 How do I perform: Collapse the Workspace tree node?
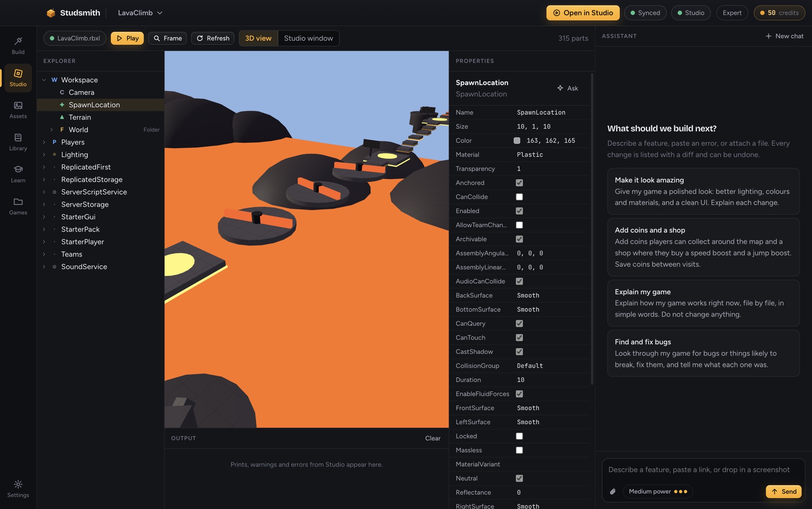point(44,80)
